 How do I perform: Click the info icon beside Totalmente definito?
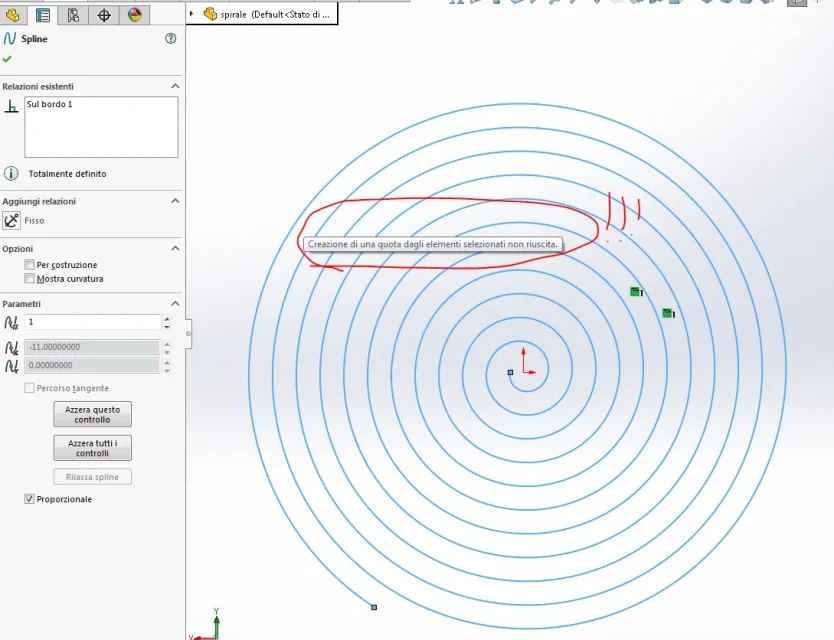click(11, 173)
